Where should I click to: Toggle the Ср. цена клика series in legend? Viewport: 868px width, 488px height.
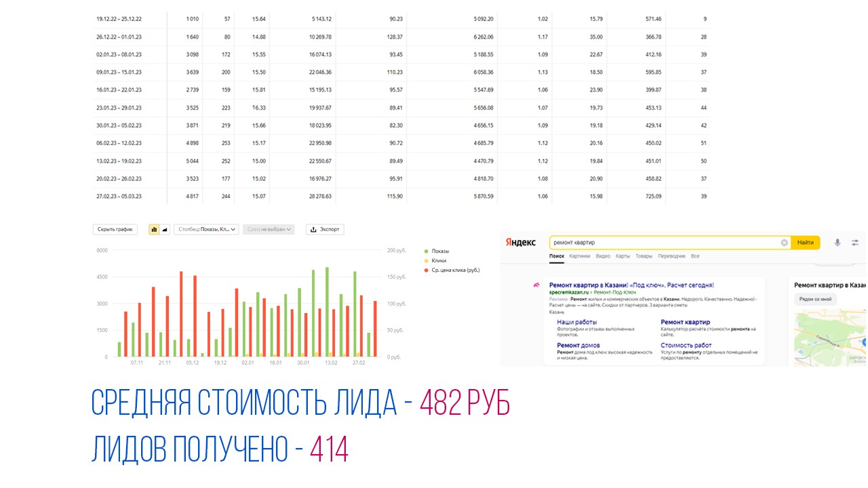(x=452, y=270)
